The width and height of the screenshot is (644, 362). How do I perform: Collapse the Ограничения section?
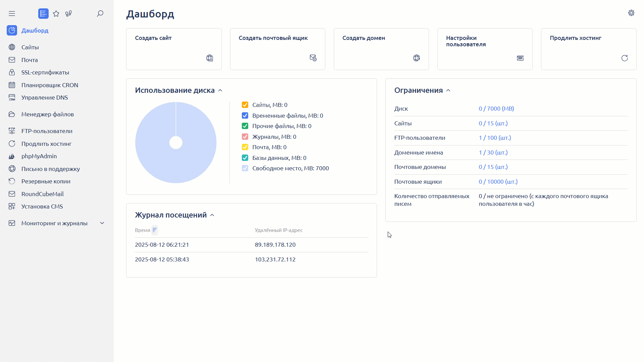click(448, 90)
